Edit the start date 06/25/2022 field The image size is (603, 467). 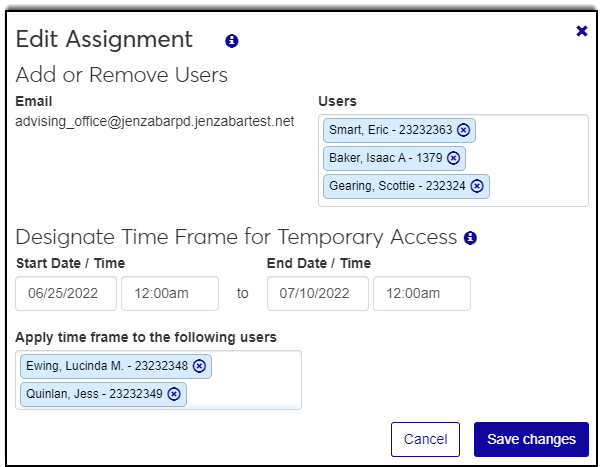click(x=66, y=293)
